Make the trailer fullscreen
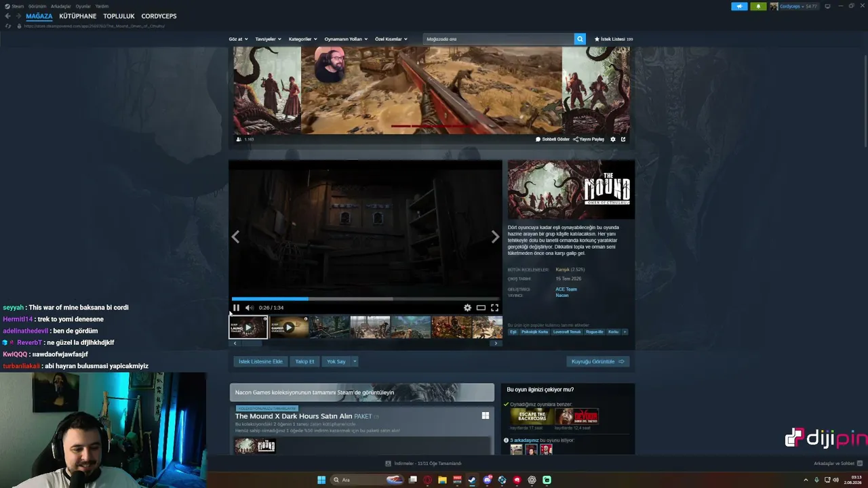The width and height of the screenshot is (868, 488). tap(494, 308)
